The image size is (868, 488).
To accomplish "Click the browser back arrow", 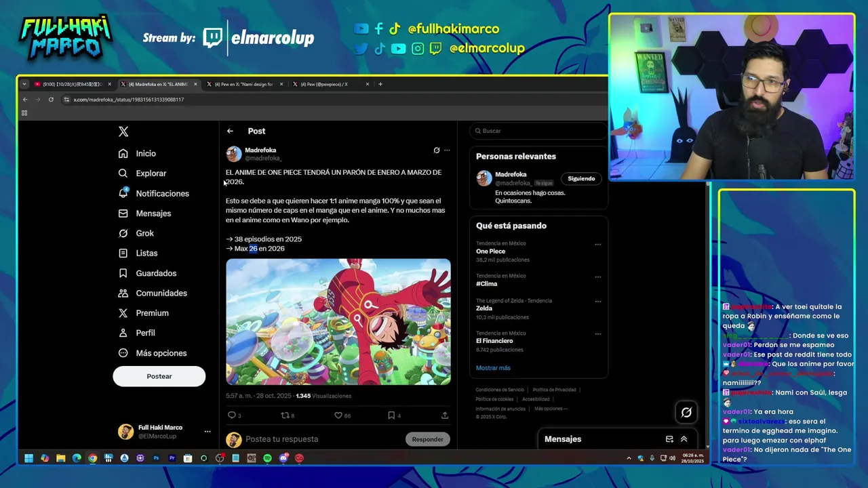I will click(x=25, y=100).
